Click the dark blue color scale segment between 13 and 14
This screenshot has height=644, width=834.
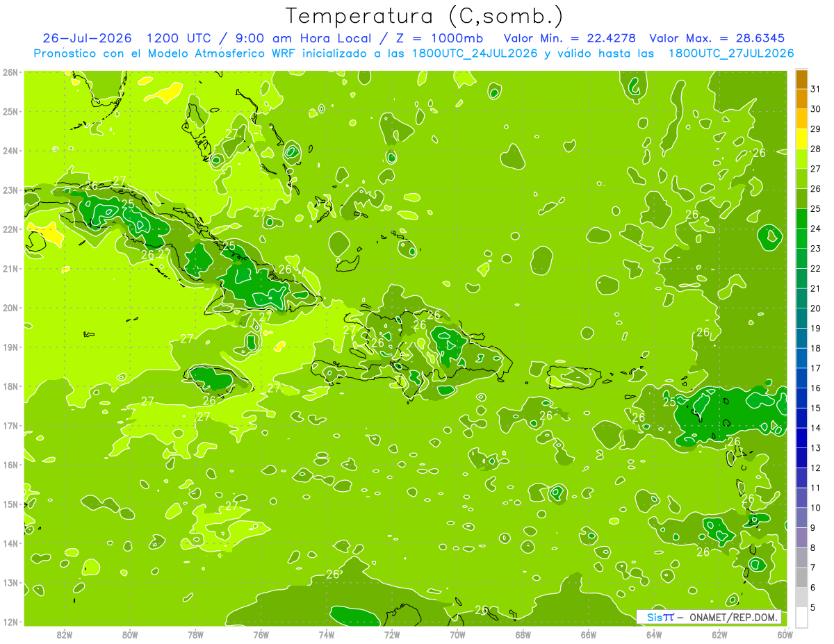coord(801,438)
